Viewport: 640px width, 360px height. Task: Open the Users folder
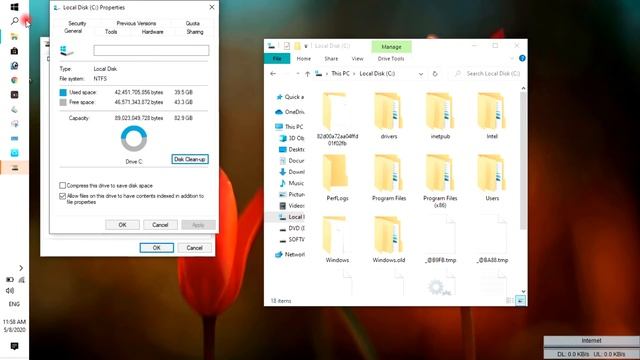(x=492, y=178)
